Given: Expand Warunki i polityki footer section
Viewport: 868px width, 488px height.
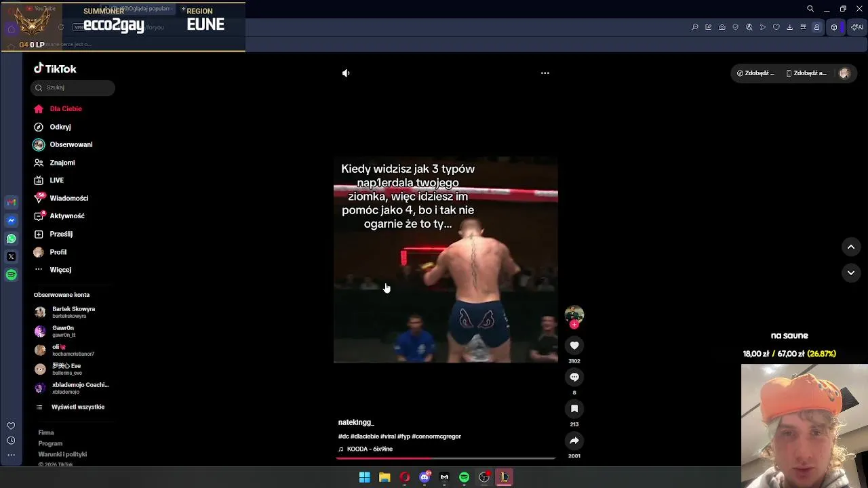Looking at the screenshot, I should (62, 454).
